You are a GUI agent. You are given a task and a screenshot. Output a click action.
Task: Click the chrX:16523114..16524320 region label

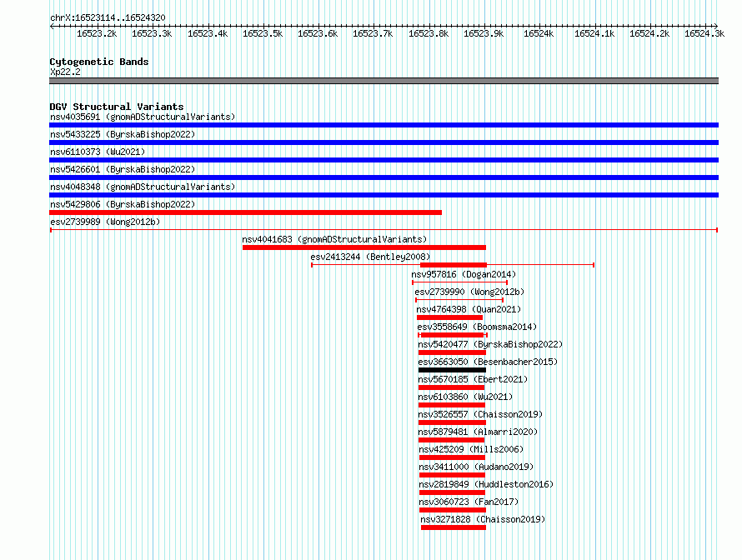pyautogui.click(x=108, y=18)
